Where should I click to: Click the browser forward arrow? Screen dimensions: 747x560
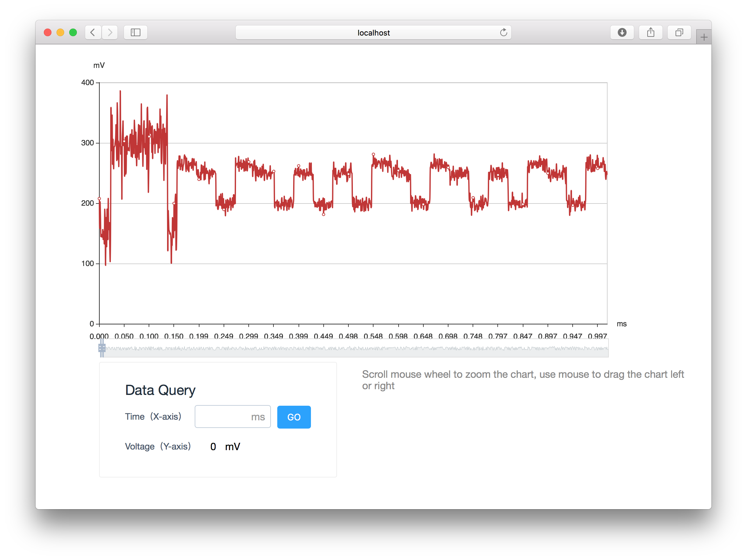110,32
